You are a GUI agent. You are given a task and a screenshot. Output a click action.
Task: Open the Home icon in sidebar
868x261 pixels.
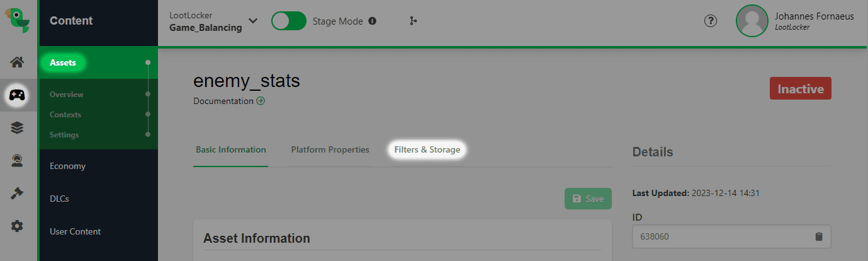(x=18, y=62)
